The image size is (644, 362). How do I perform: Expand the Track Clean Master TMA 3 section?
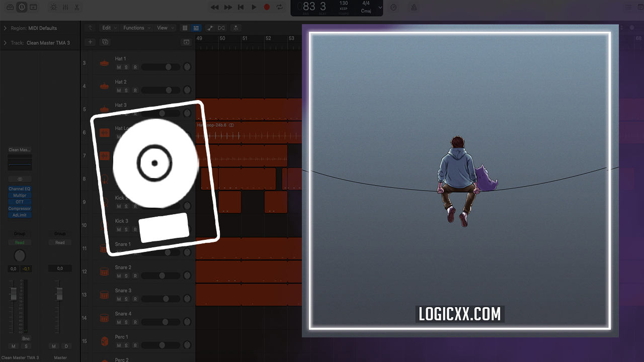6,43
